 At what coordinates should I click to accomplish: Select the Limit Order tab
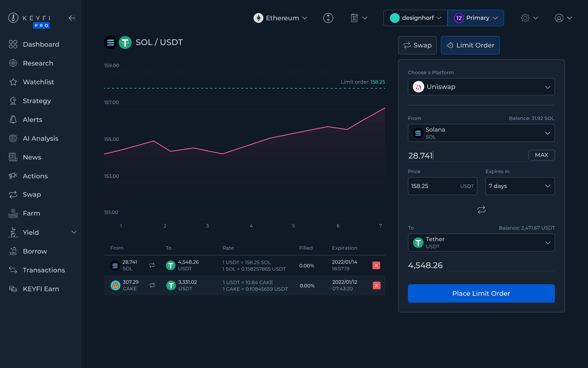[x=470, y=45]
